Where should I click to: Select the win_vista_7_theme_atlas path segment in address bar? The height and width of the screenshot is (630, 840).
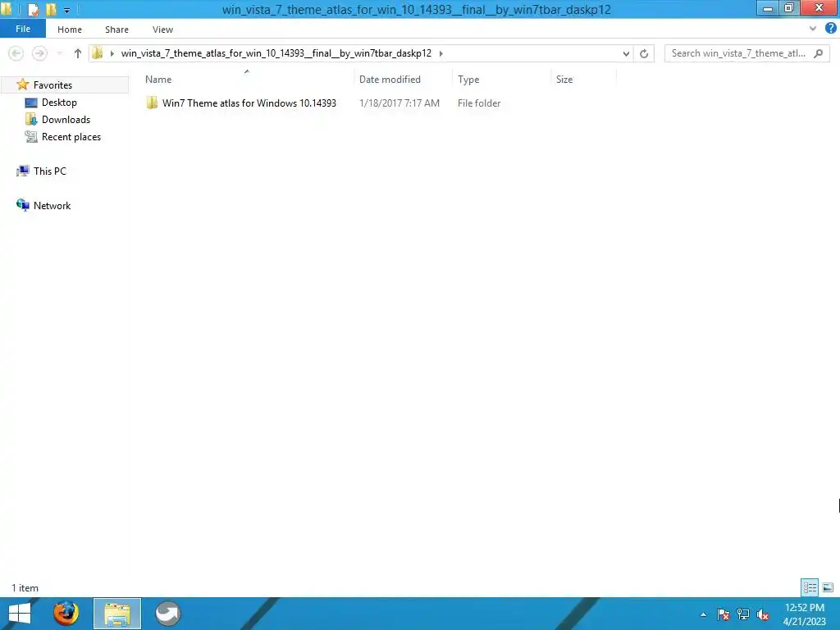point(276,53)
